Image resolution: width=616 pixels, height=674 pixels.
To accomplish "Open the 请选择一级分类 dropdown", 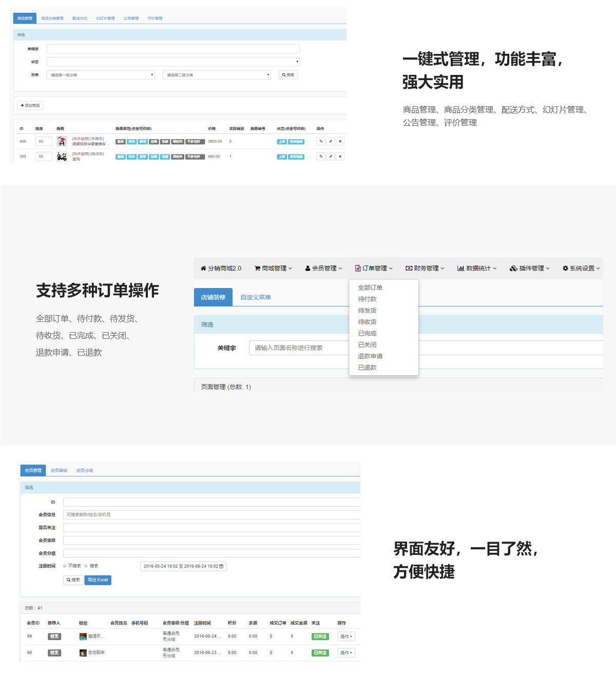I will (101, 75).
